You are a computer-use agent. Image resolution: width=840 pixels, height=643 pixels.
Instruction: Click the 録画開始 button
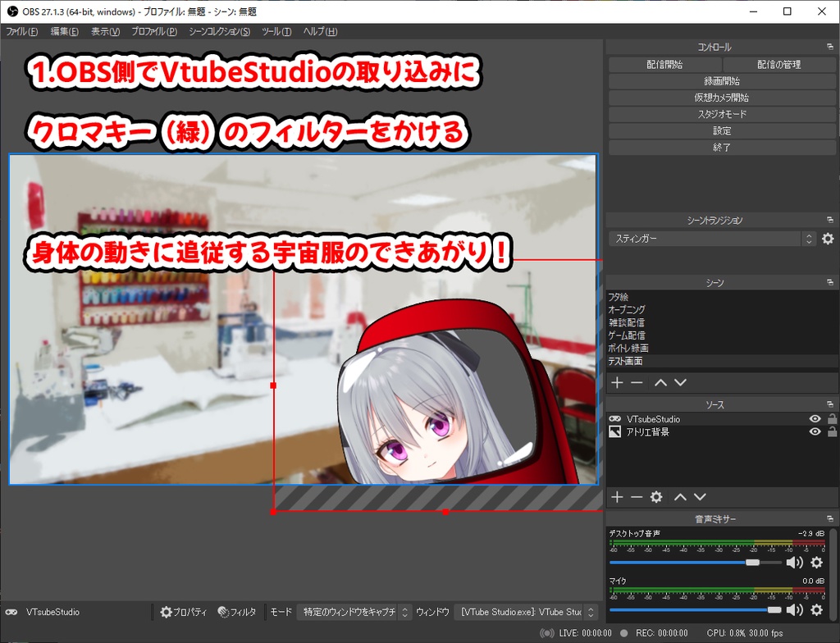tap(722, 81)
